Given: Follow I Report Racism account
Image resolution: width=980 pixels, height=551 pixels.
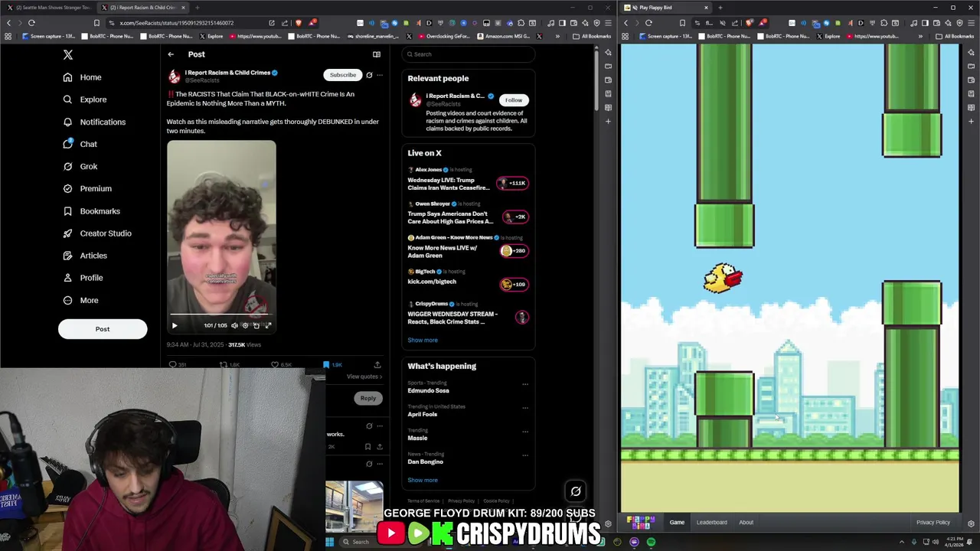Looking at the screenshot, I should tap(513, 100).
